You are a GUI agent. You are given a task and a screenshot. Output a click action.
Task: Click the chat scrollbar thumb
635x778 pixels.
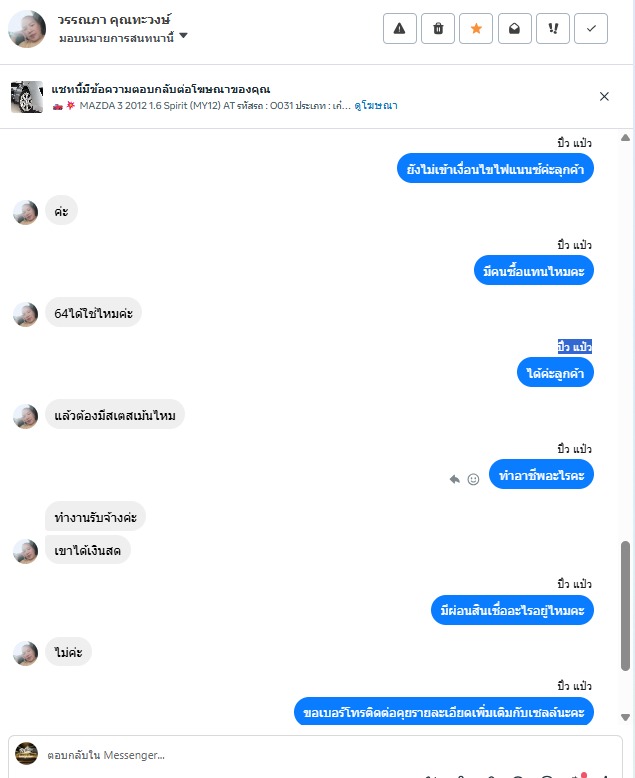tap(625, 606)
